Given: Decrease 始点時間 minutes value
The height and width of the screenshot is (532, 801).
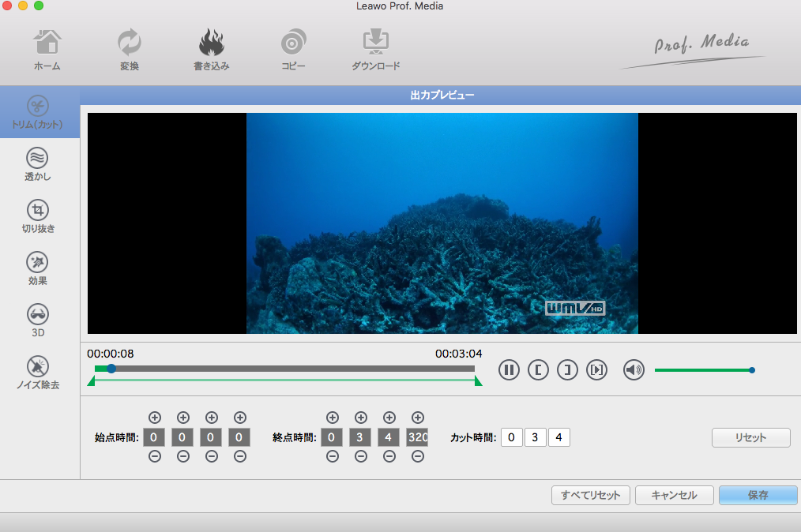Looking at the screenshot, I should tap(183, 456).
